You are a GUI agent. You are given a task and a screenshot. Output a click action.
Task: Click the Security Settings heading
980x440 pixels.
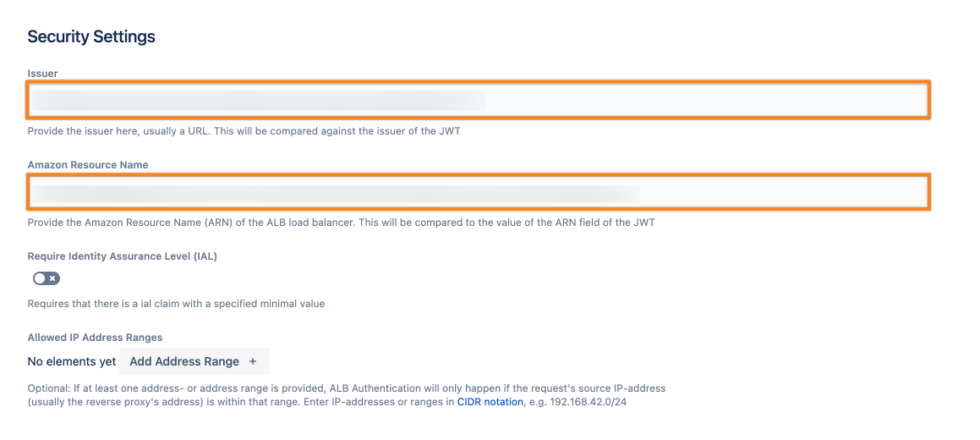point(91,37)
